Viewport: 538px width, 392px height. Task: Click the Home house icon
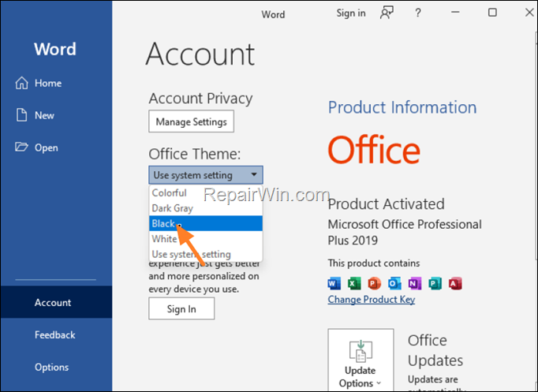tap(21, 83)
